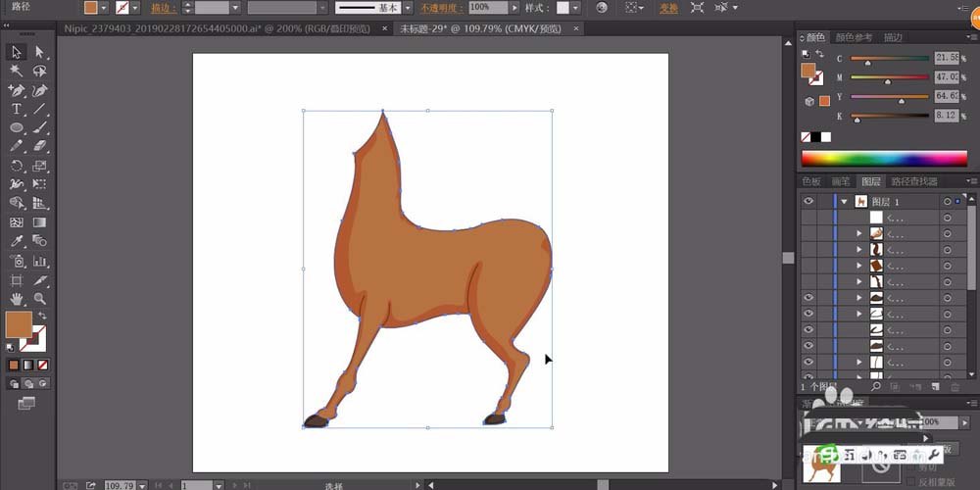Hide the bottom visible sublayer via eye icon
Viewport: 980px width, 490px height.
(808, 362)
